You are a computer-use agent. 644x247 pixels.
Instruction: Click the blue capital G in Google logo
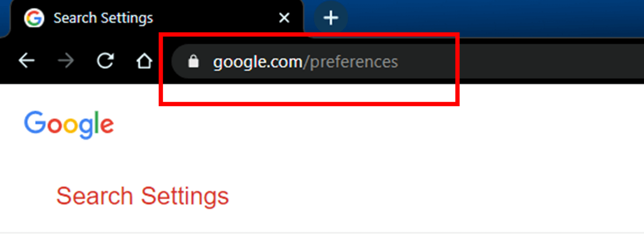(35, 122)
